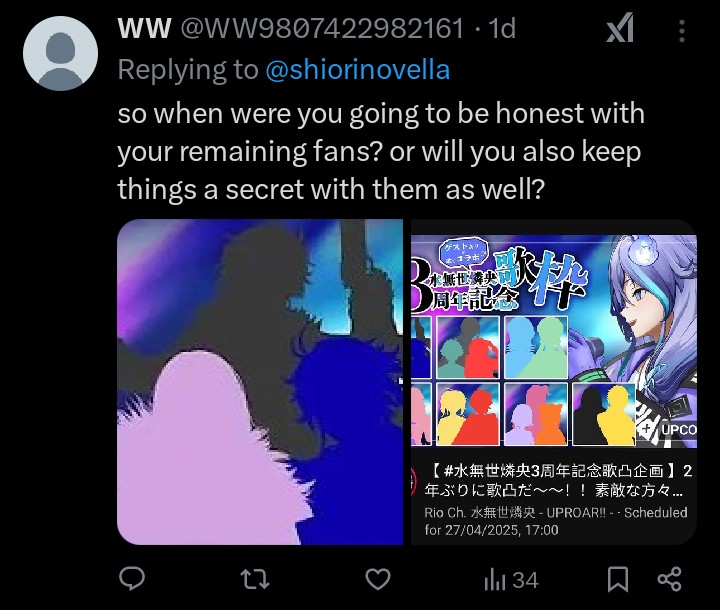Bookmark this tweet
This screenshot has width=720, height=610.
618,579
